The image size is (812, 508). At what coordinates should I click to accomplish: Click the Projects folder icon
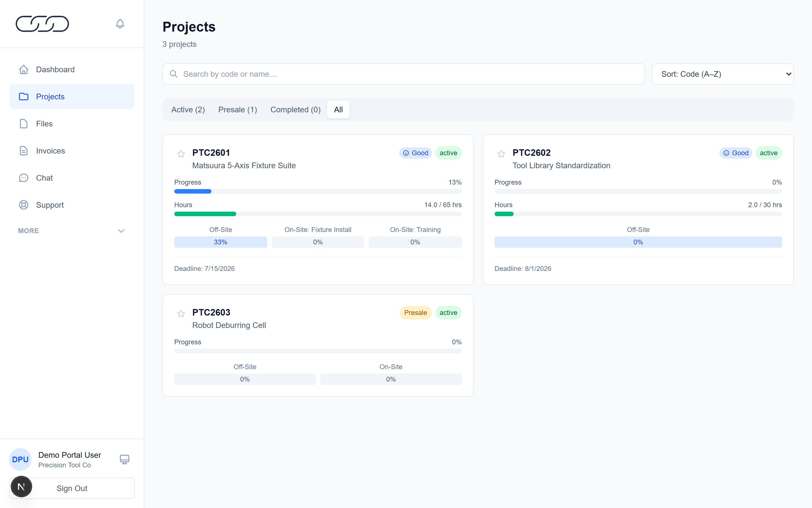point(23,97)
